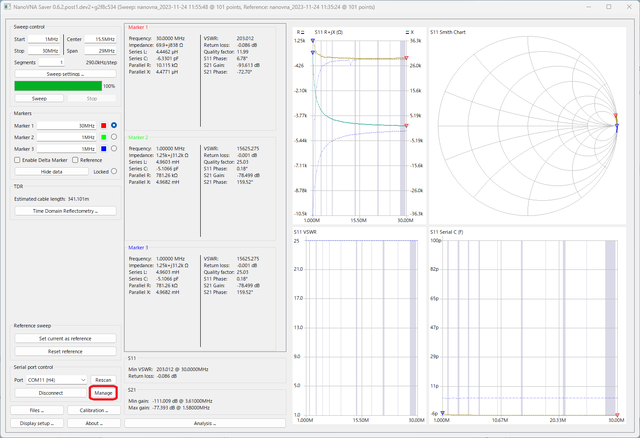Click Marker 1 red color swatch
Image resolution: width=640 pixels, height=438 pixels.
click(x=104, y=126)
